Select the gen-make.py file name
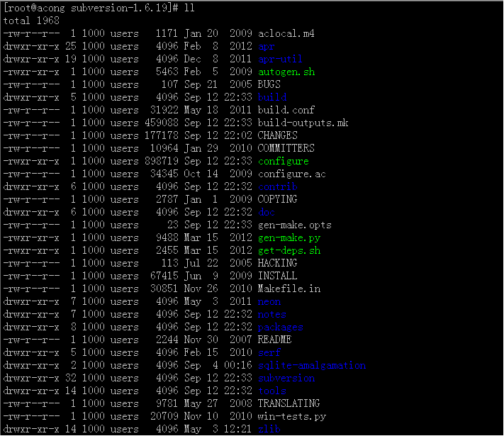The image size is (504, 436). [289, 237]
